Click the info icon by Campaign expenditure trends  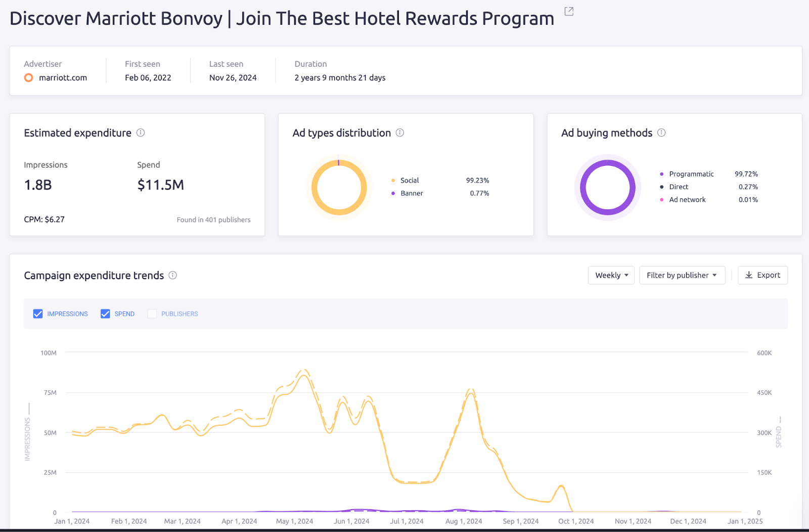(x=172, y=275)
